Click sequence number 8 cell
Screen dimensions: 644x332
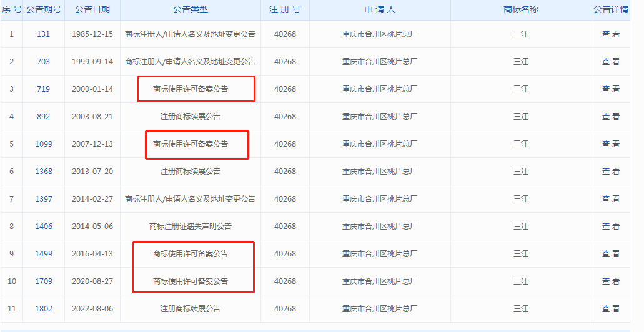pos(11,226)
